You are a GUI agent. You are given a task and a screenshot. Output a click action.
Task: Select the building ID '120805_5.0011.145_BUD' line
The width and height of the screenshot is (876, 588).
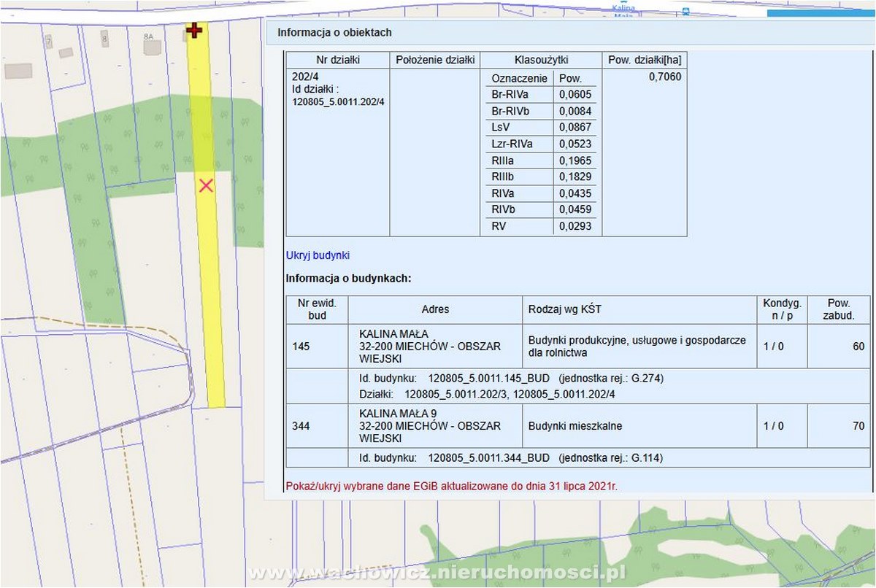coord(511,379)
